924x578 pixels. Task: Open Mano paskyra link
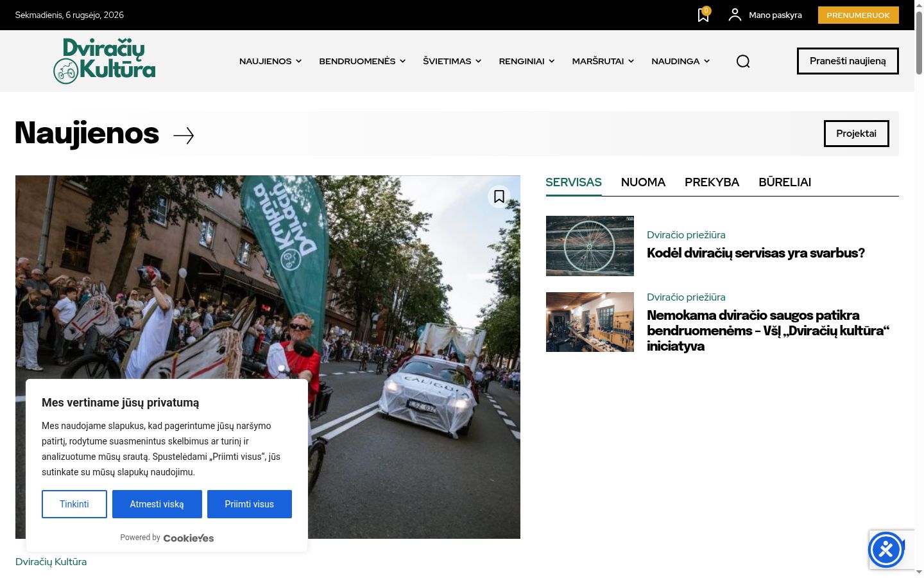(775, 15)
